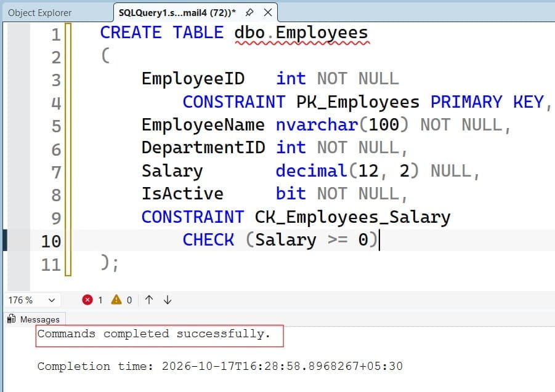Click line number 10 in the gutter
The image size is (555, 392).
51,242
